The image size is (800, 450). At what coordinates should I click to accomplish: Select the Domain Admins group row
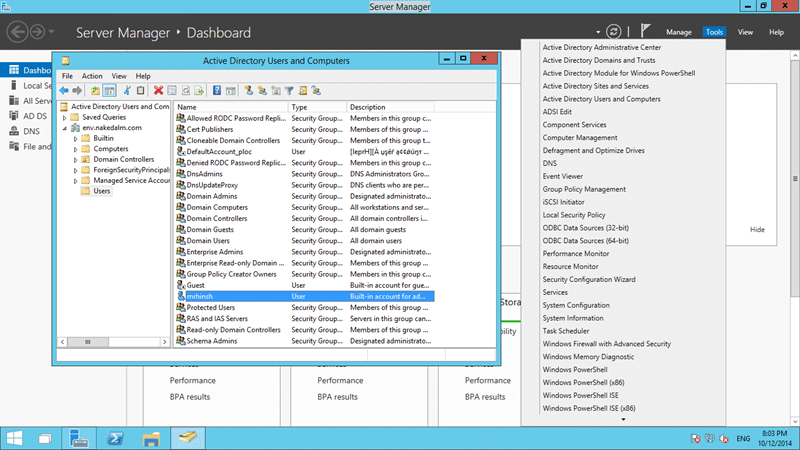[305, 196]
